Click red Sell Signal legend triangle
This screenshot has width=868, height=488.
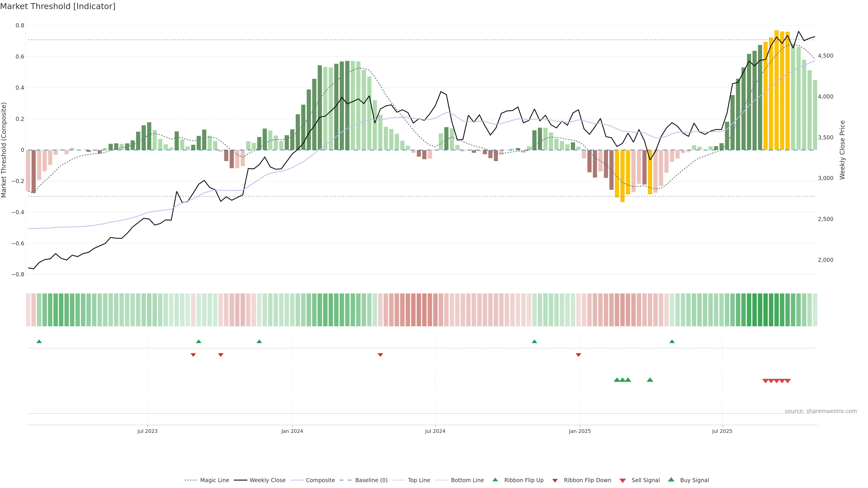pos(623,481)
